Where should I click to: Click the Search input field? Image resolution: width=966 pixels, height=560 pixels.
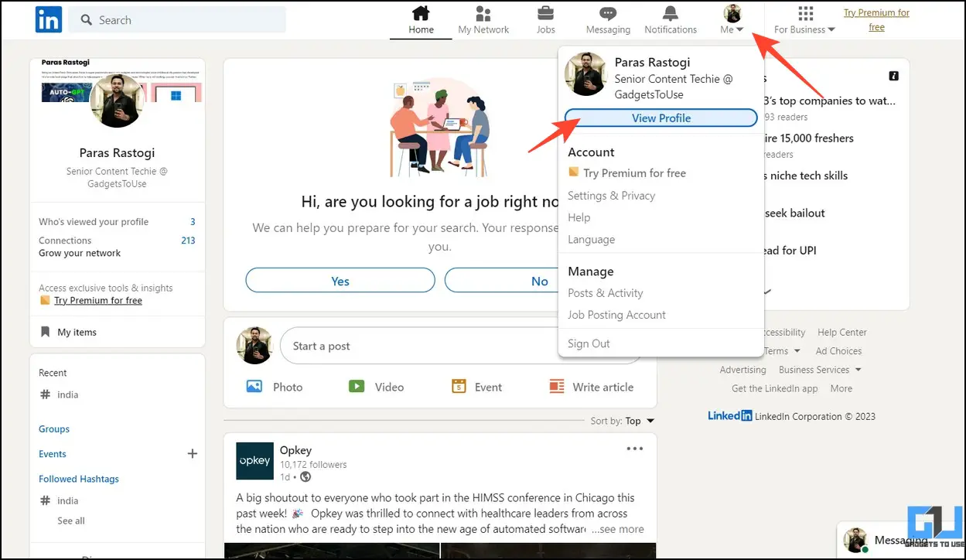tap(177, 20)
